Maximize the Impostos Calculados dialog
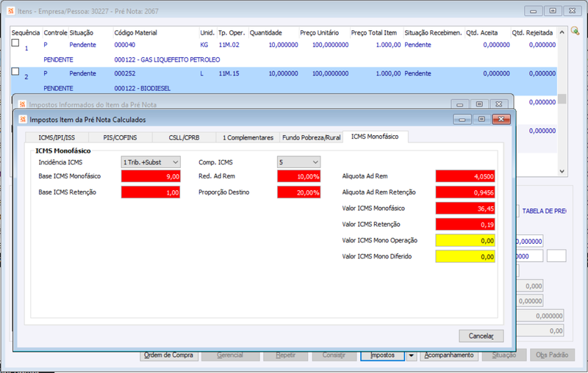Image resolution: width=588 pixels, height=373 pixels. coord(481,119)
